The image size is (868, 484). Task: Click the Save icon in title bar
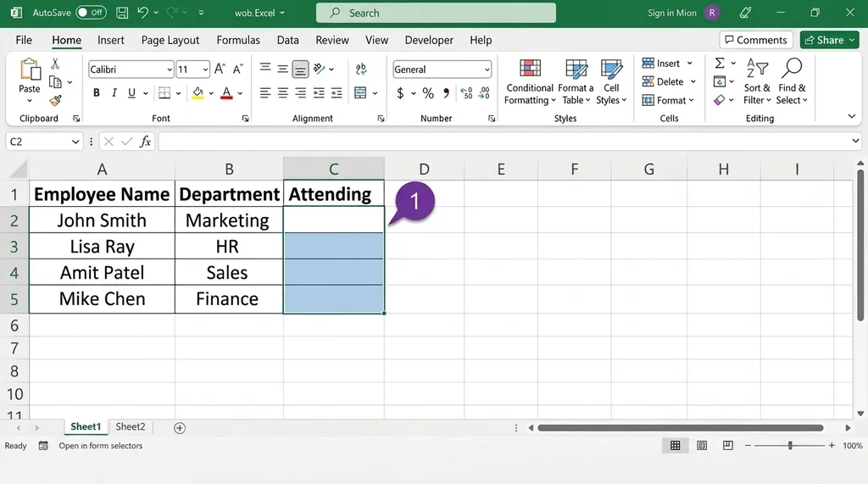click(x=122, y=13)
